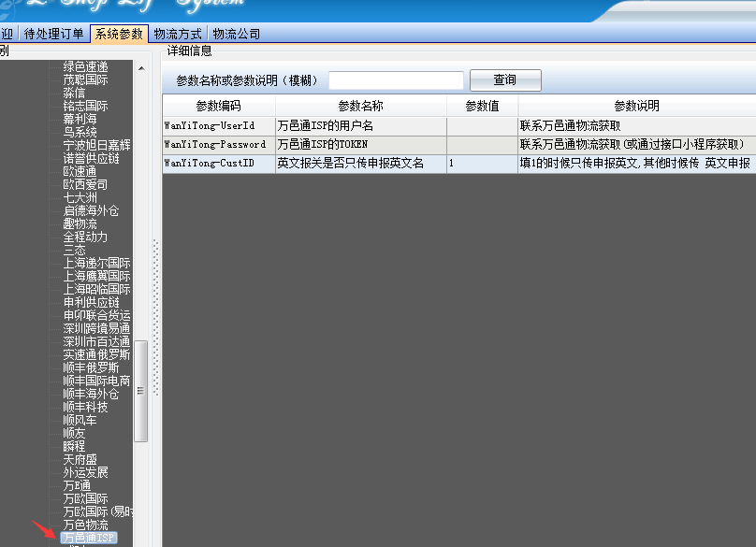Click the 查询 search button
Viewport: 756px width, 547px height.
(504, 80)
